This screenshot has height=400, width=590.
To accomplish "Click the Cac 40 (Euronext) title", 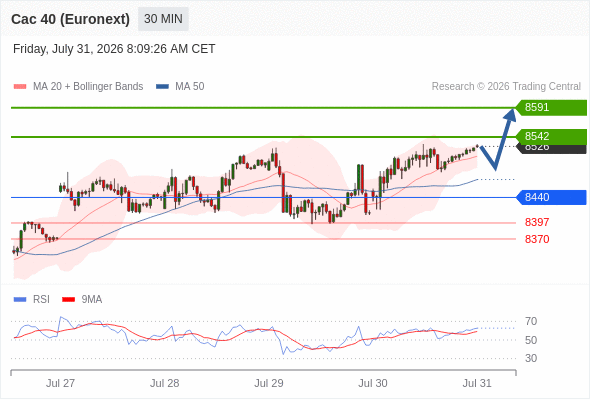I will pos(70,19).
